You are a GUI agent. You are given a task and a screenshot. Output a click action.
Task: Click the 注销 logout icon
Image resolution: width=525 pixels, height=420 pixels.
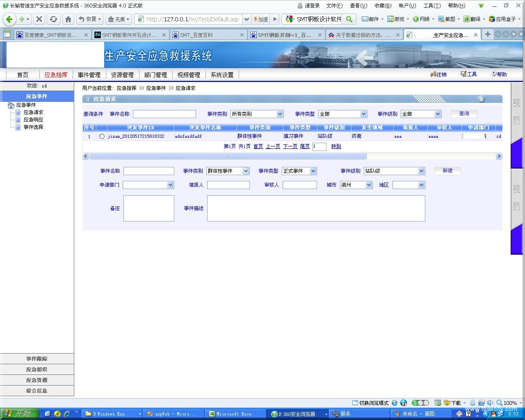[438, 74]
